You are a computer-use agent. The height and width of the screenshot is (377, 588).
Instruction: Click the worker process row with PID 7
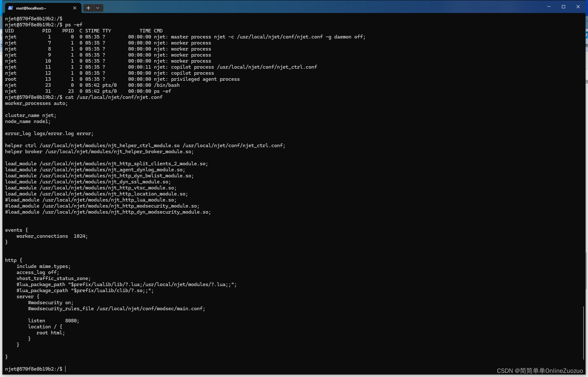click(108, 43)
